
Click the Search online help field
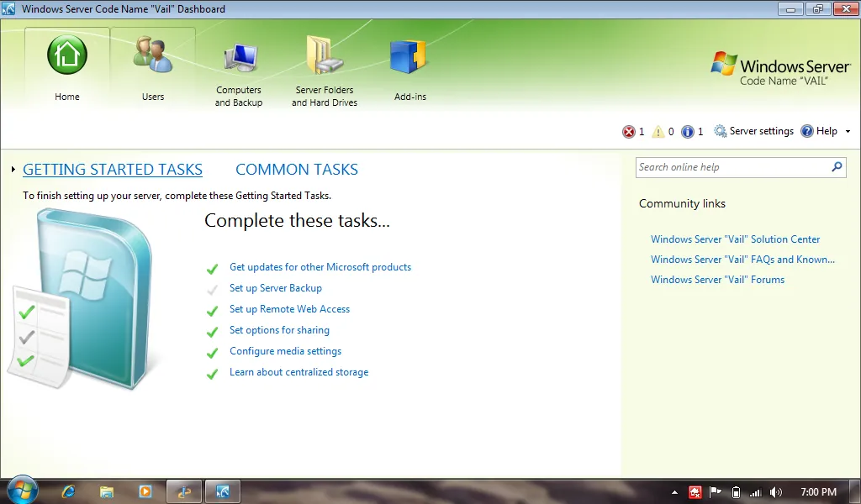732,167
